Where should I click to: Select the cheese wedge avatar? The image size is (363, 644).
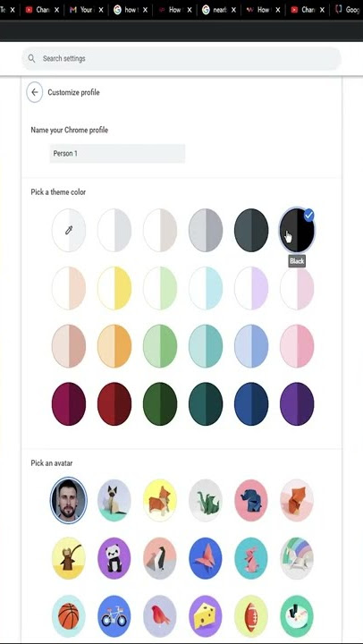pos(206,616)
